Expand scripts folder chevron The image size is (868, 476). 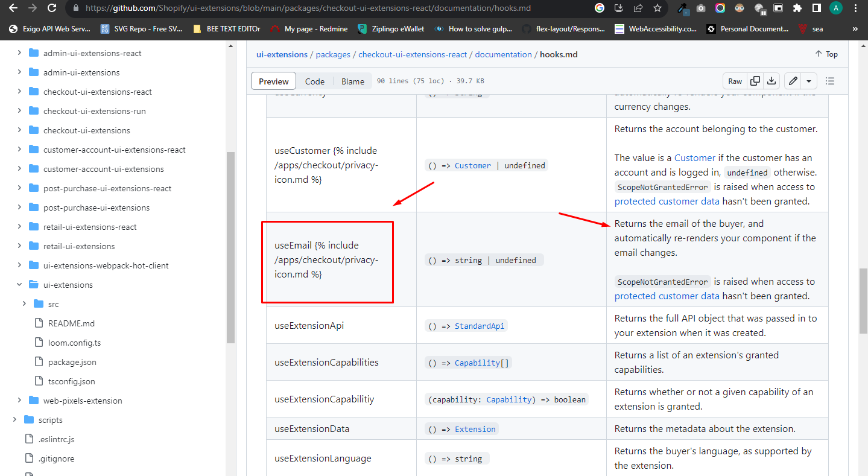14,420
